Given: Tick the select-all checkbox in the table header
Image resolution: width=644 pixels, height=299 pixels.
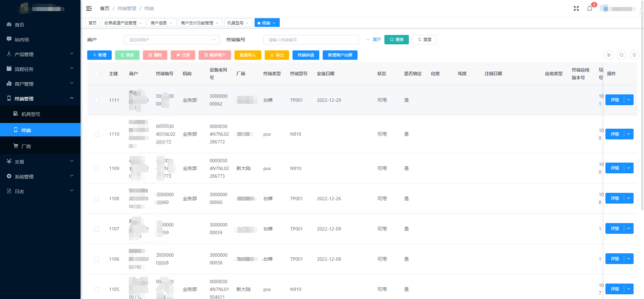Looking at the screenshot, I should tap(97, 74).
